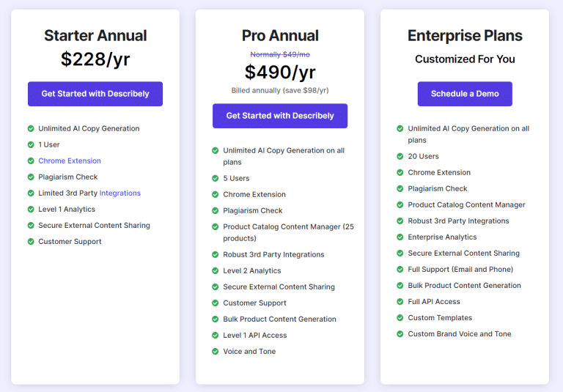The image size is (563, 392).
Task: Click the $228/yr Starter price text
Action: point(95,59)
